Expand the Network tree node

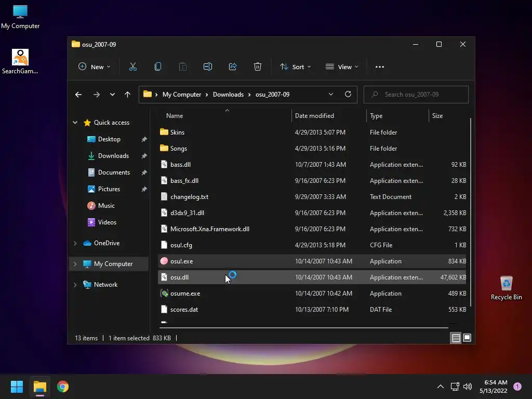(x=75, y=285)
